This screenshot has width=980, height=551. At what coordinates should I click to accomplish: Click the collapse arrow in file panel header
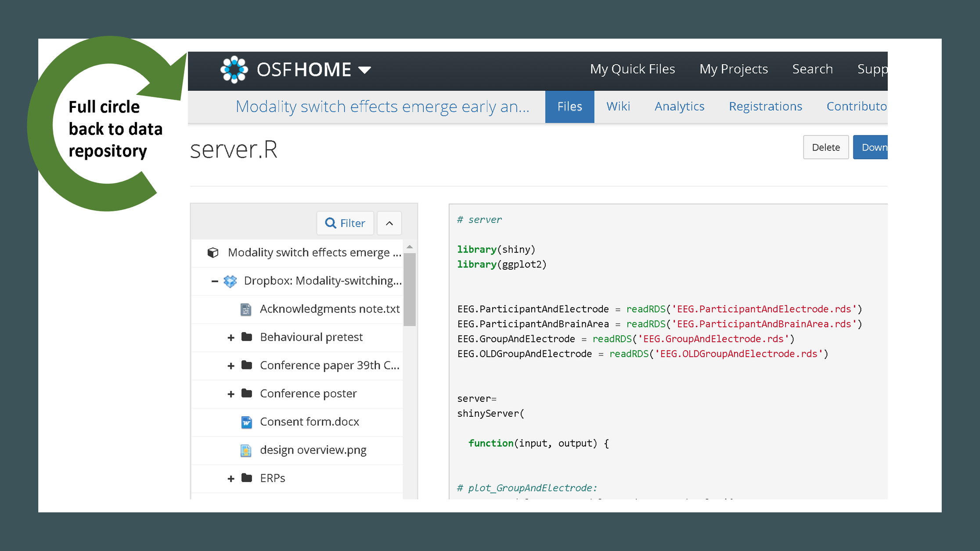[x=390, y=222]
